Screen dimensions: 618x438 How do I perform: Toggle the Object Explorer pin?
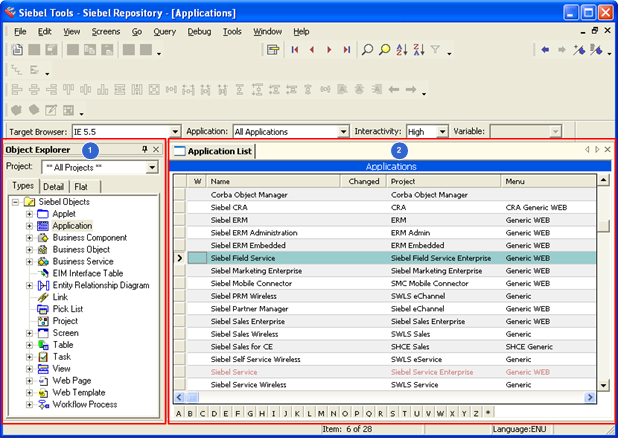click(x=144, y=149)
